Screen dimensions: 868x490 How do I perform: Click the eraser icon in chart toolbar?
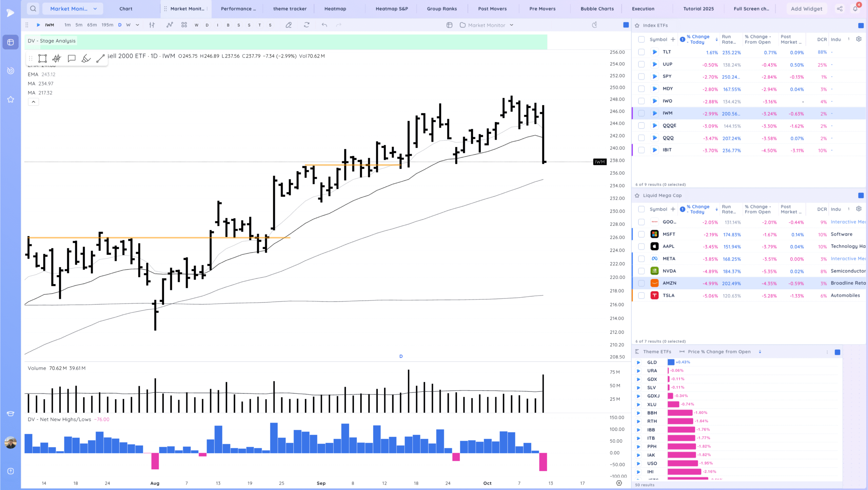point(289,25)
